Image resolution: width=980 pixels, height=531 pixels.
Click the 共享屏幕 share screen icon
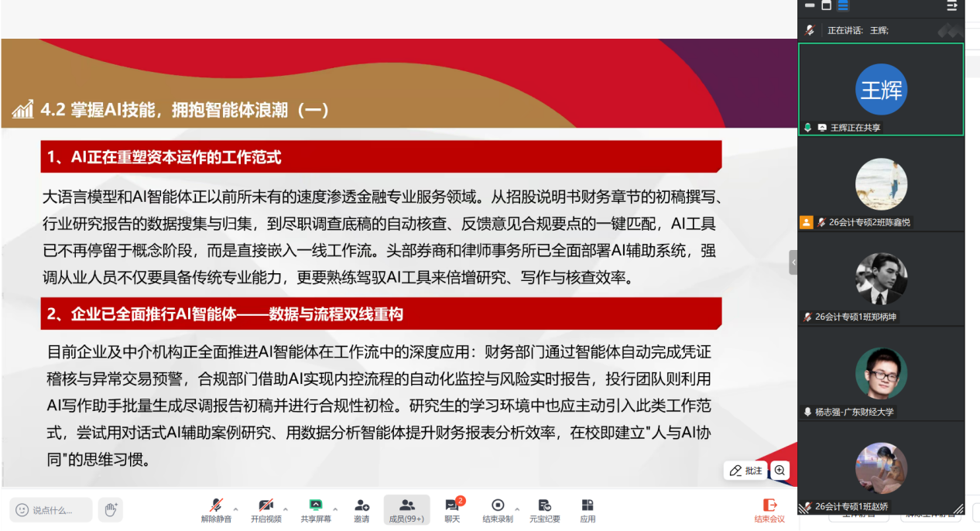click(315, 509)
